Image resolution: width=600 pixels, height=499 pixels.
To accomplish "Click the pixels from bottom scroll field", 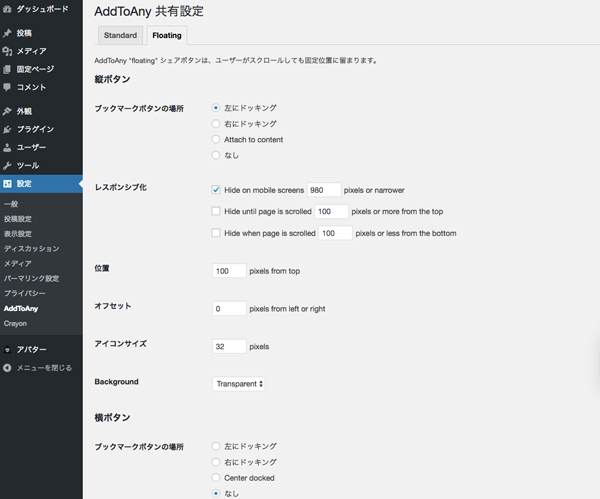I will coord(335,233).
